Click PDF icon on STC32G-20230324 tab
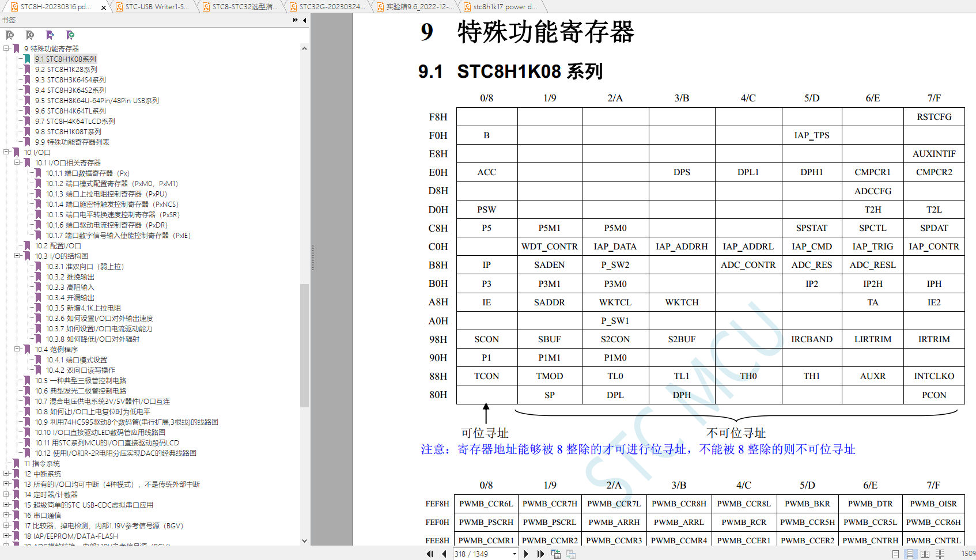The width and height of the screenshot is (976, 560). (293, 7)
